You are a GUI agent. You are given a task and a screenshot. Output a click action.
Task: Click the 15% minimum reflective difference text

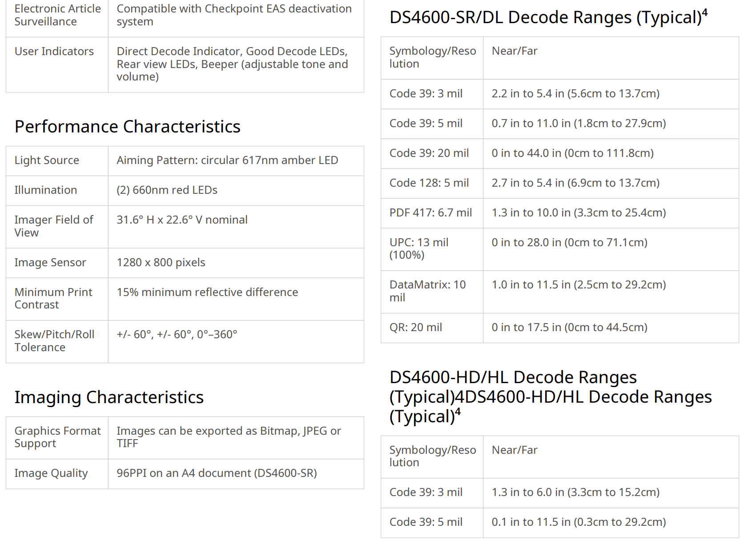[207, 292]
